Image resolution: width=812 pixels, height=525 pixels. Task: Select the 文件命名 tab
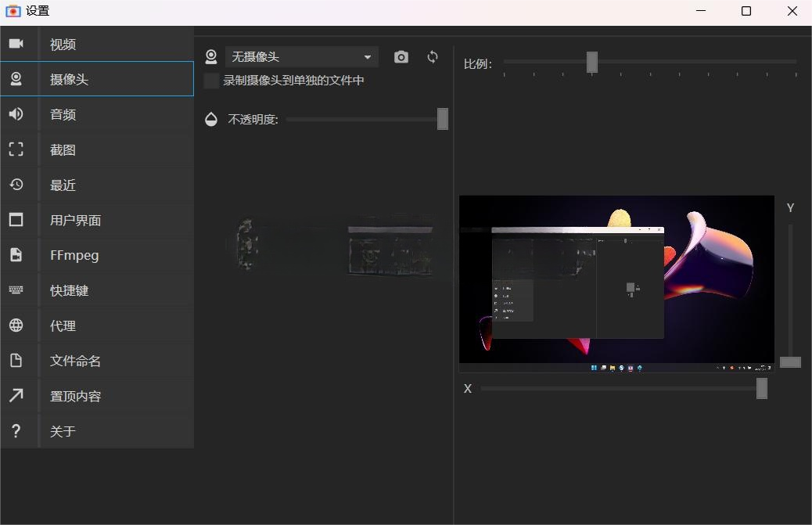pos(76,361)
